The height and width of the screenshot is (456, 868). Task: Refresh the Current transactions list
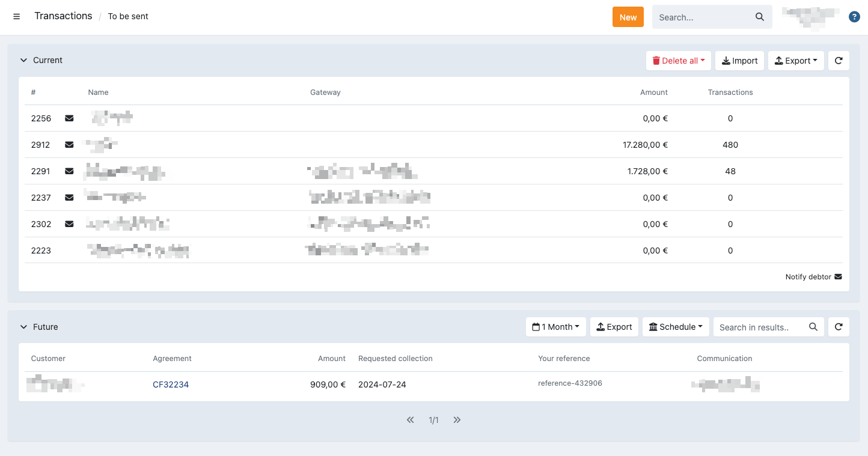(839, 61)
